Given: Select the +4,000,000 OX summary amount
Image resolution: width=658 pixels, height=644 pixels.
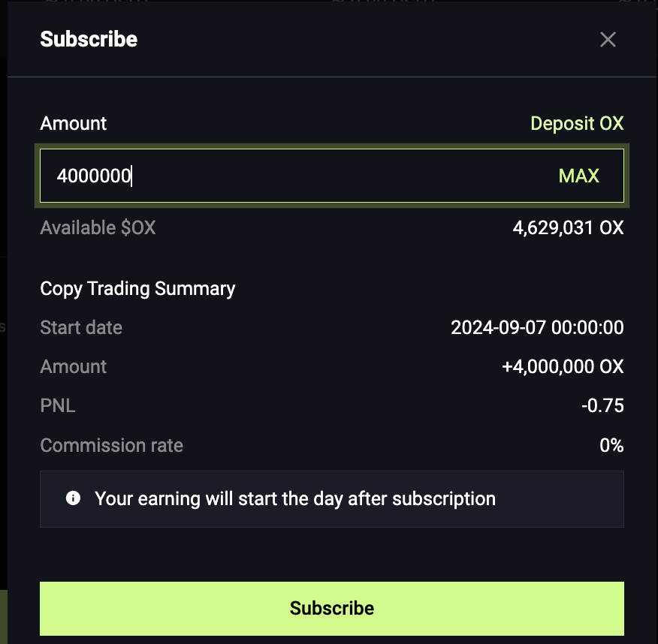Looking at the screenshot, I should pyautogui.click(x=563, y=366).
